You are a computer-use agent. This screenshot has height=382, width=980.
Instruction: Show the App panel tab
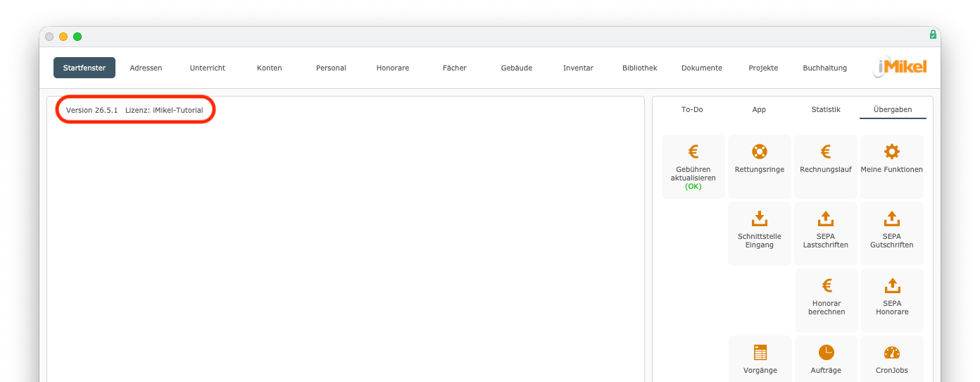pos(759,109)
